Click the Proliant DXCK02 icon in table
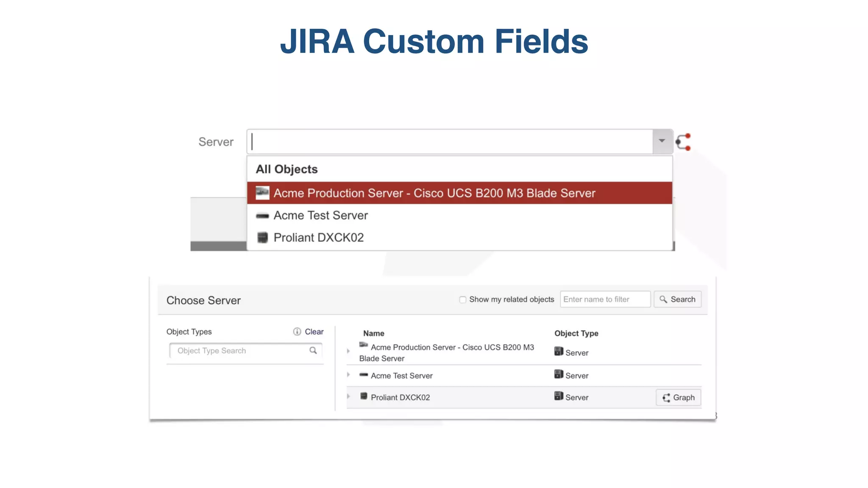 point(364,396)
